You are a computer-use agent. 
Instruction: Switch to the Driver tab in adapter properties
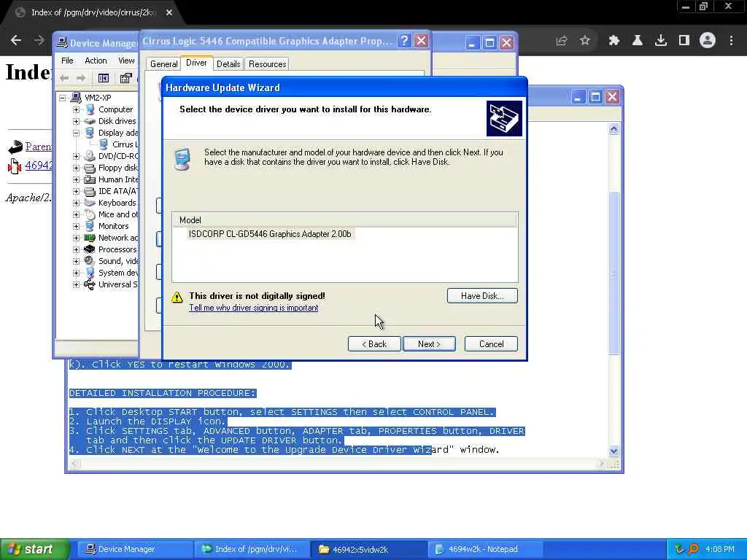pyautogui.click(x=196, y=63)
